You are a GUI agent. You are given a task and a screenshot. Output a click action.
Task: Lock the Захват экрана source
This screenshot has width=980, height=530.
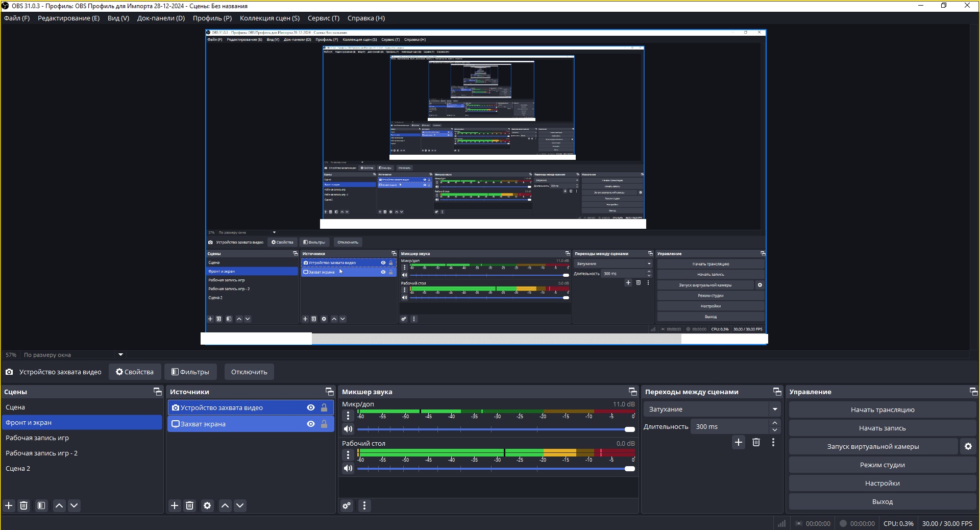click(x=324, y=424)
